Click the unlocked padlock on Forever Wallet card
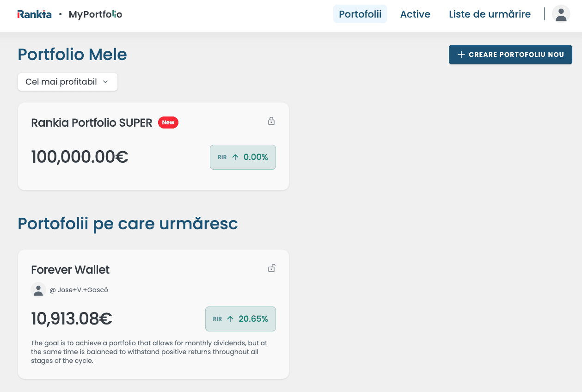 [x=271, y=268]
